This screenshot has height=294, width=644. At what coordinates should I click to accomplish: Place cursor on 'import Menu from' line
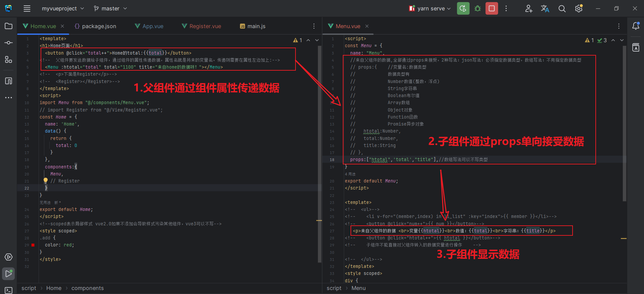pos(94,103)
